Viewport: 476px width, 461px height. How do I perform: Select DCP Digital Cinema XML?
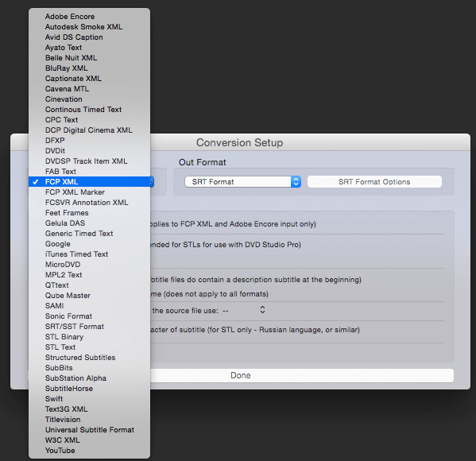tap(89, 130)
